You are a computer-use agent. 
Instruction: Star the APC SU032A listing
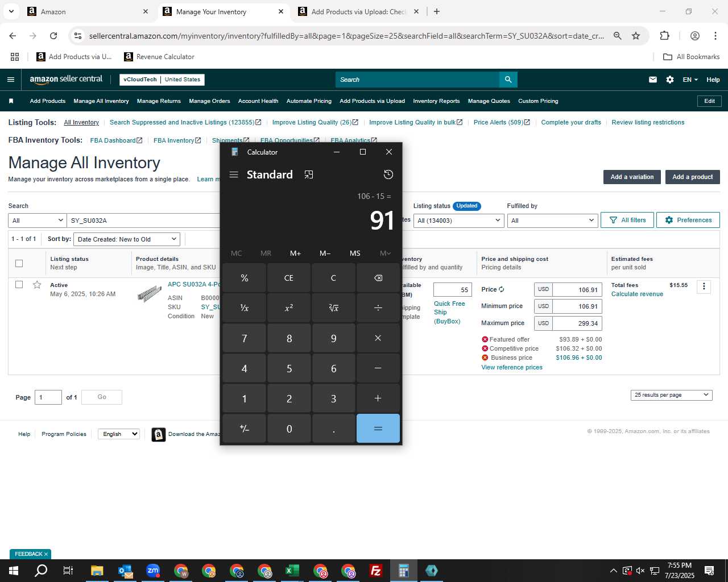37,285
